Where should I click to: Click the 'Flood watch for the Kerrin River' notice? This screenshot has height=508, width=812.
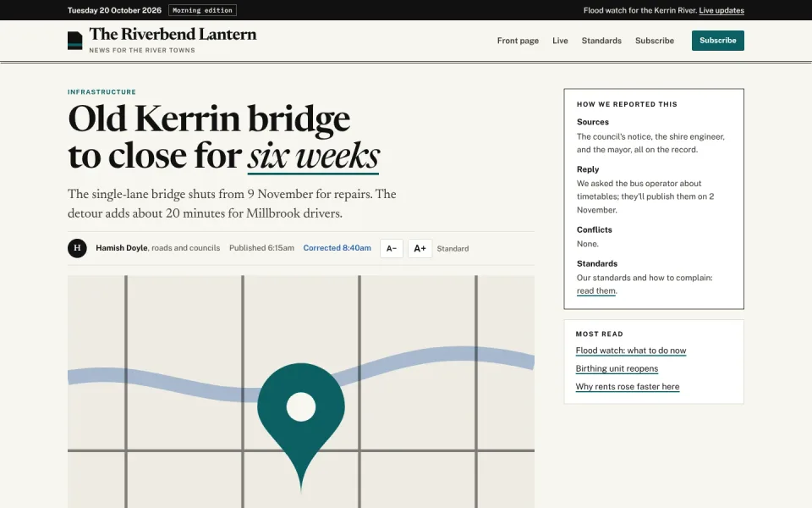coord(640,10)
